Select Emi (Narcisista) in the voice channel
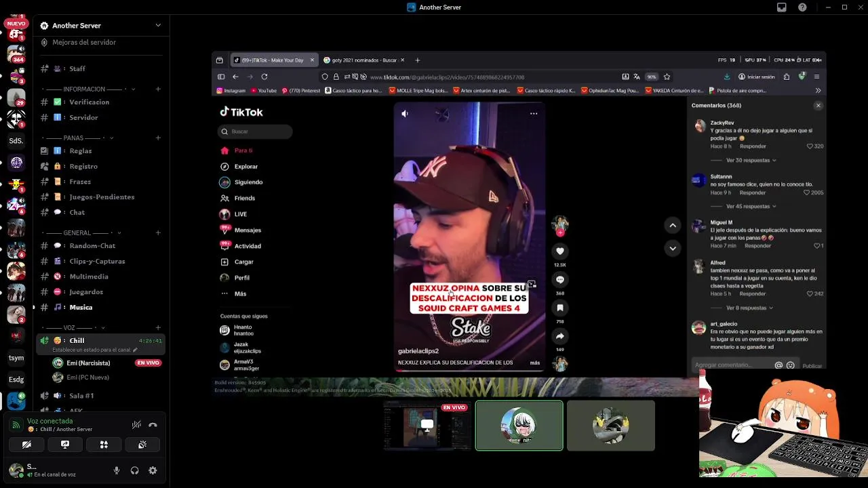 [x=88, y=363]
